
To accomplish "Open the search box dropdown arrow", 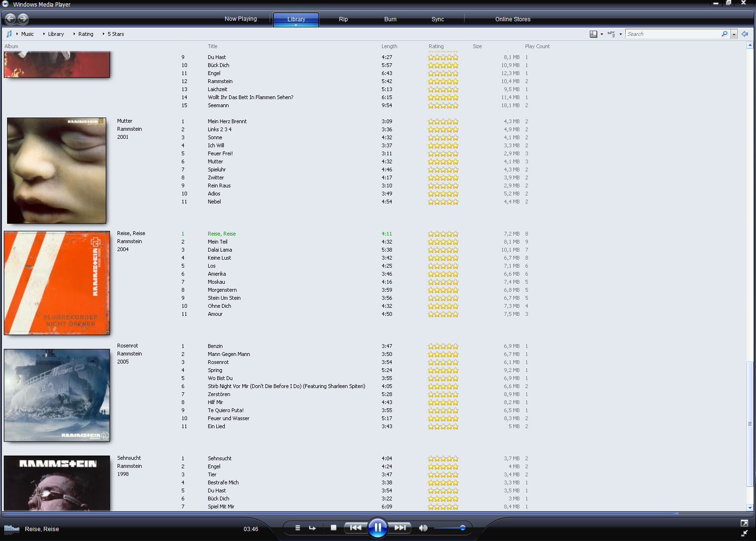I will coord(734,34).
